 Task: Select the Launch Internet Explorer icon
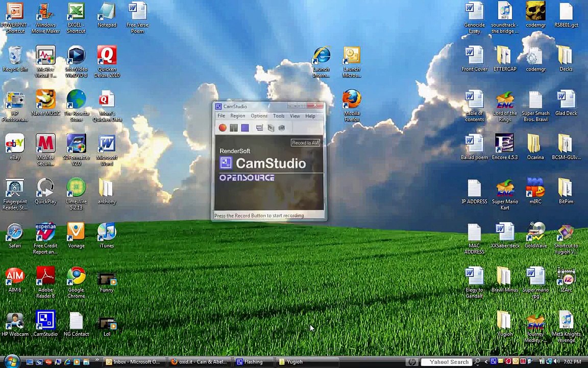[322, 62]
